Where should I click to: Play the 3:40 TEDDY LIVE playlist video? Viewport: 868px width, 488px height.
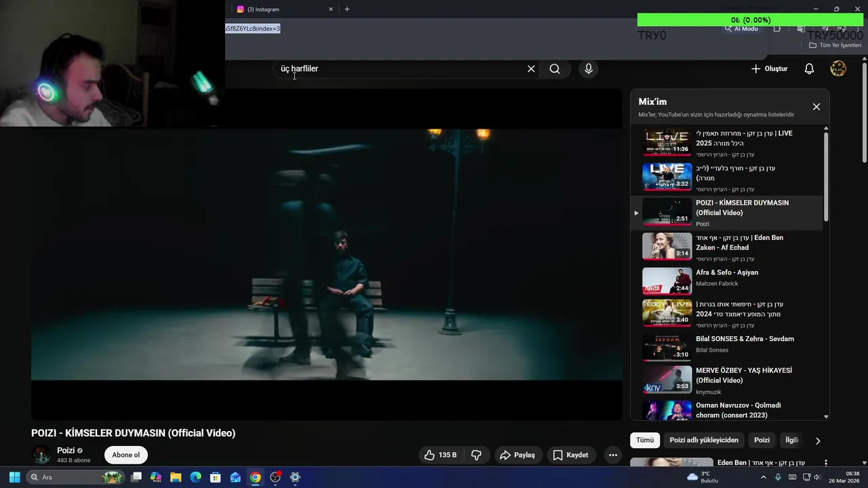726,313
